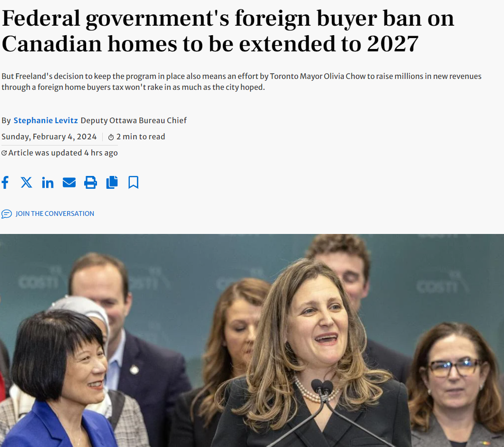Image resolution: width=504 pixels, height=447 pixels.
Task: Click the article headline about foreign buyer ban
Action: tap(228, 31)
